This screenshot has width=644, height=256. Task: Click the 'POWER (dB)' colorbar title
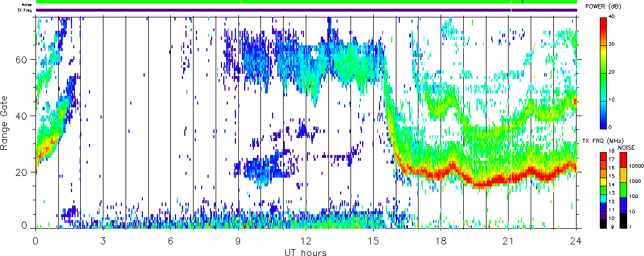click(x=603, y=6)
